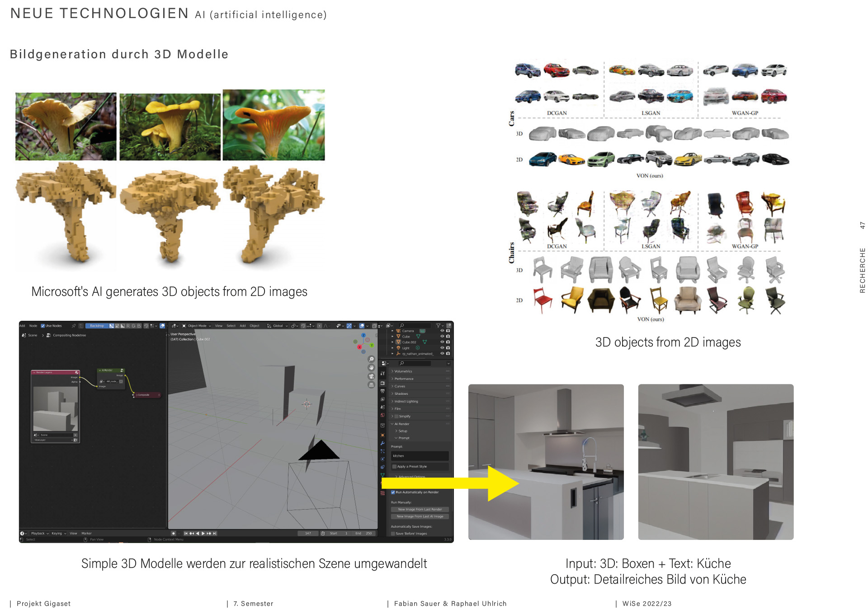Open the Texture properties checker tab
Image resolution: width=868 pixels, height=609 pixels.
(x=383, y=493)
